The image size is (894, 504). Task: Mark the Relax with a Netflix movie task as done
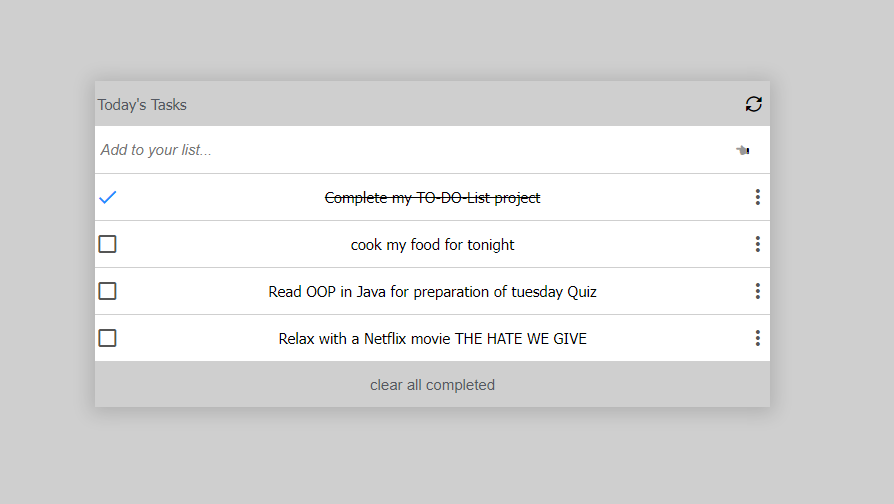point(107,338)
